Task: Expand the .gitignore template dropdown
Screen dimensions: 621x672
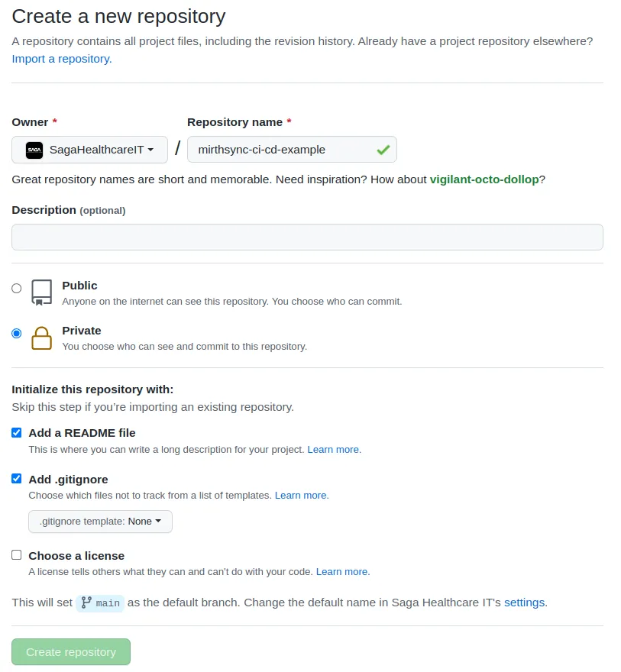Action: (100, 522)
